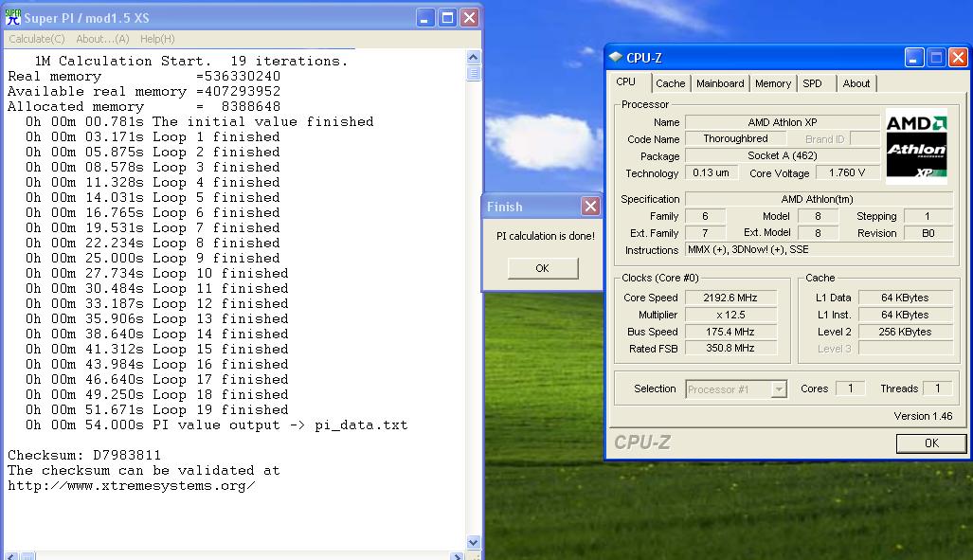Switch to the Cache tab in CPU-Z

click(x=670, y=83)
